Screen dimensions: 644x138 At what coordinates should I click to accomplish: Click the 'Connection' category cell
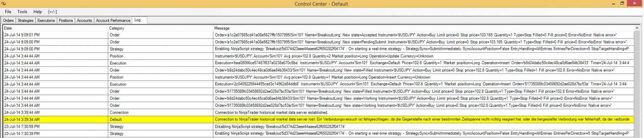(161, 112)
